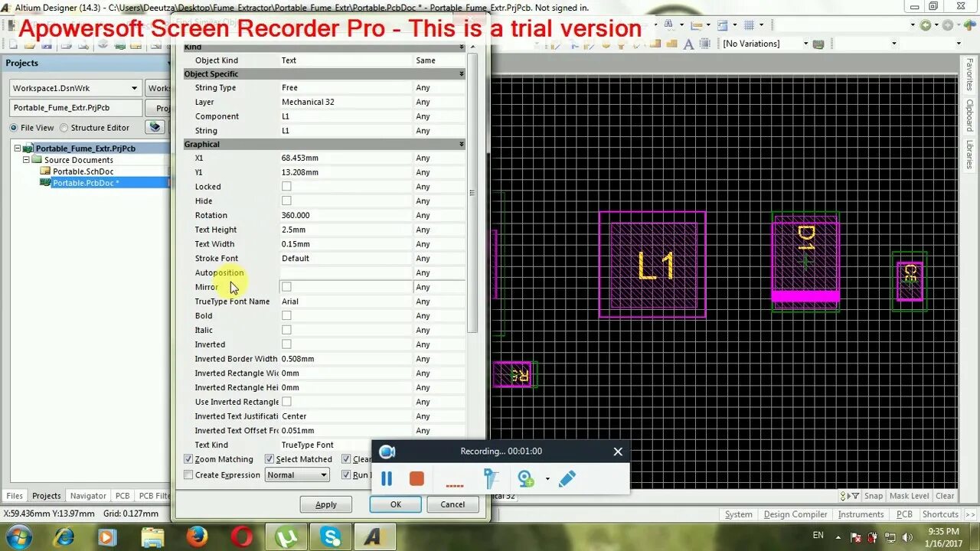Click the recorder dotted-line toolbar icon
The width and height of the screenshot is (980, 551).
(454, 484)
